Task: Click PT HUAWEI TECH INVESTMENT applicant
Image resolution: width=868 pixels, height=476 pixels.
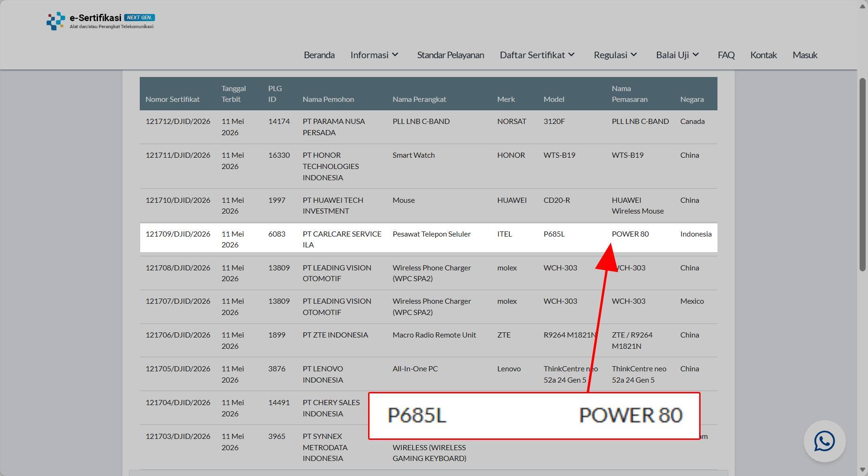Action: (332, 206)
